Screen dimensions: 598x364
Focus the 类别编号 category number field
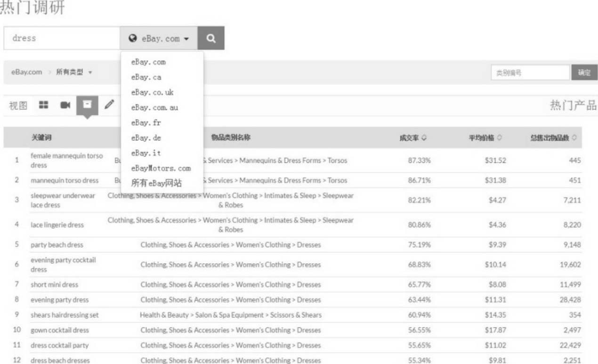coord(531,73)
